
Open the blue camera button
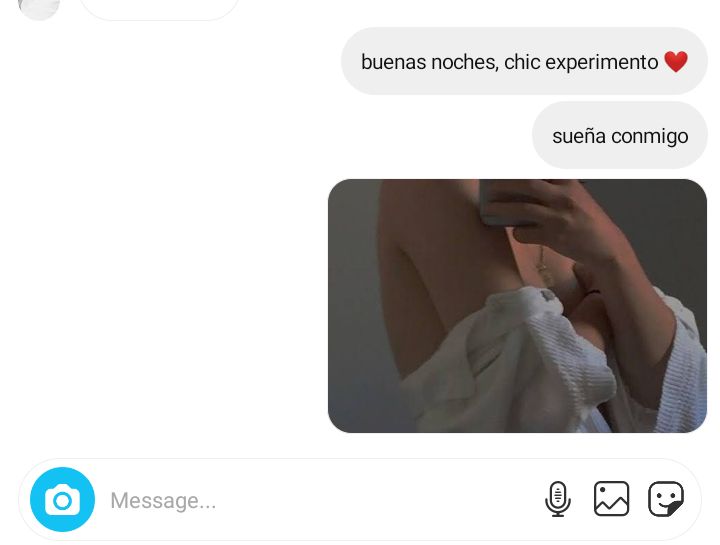click(x=62, y=500)
